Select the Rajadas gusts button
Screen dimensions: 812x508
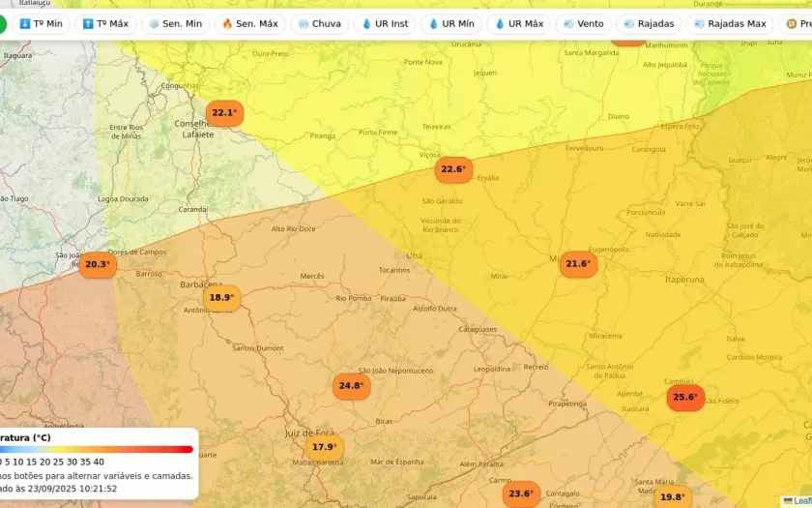[x=649, y=23]
